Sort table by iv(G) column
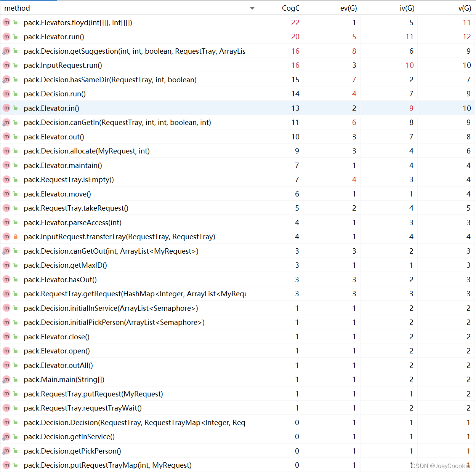This screenshot has width=476, height=473. 407,8
